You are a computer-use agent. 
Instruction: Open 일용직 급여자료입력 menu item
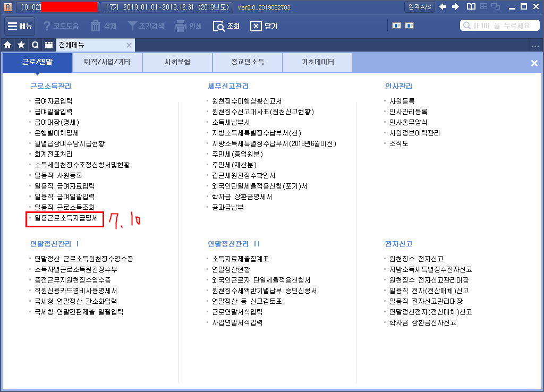pos(64,186)
